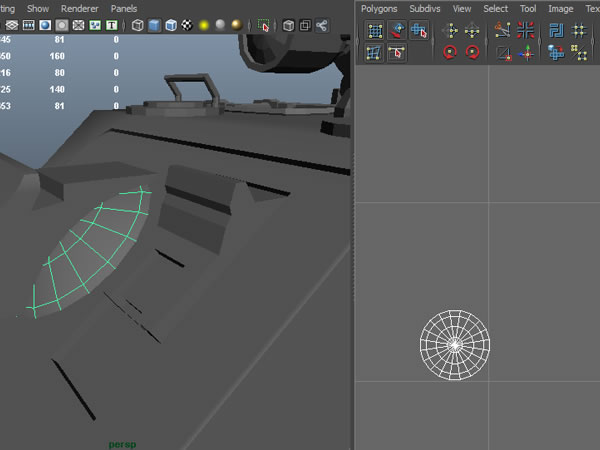Click the green highlighted mesh in viewport

[90, 251]
